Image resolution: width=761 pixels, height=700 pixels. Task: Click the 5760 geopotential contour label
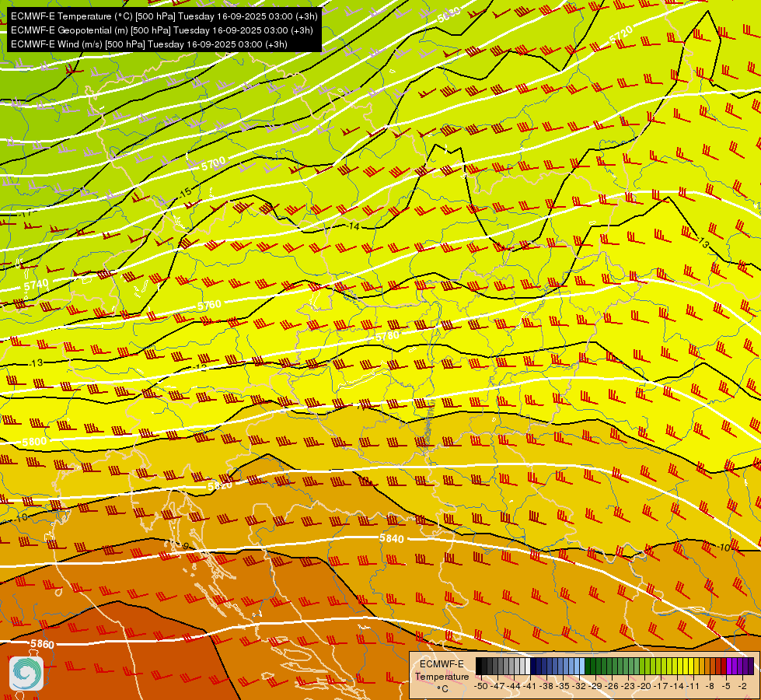(x=209, y=306)
